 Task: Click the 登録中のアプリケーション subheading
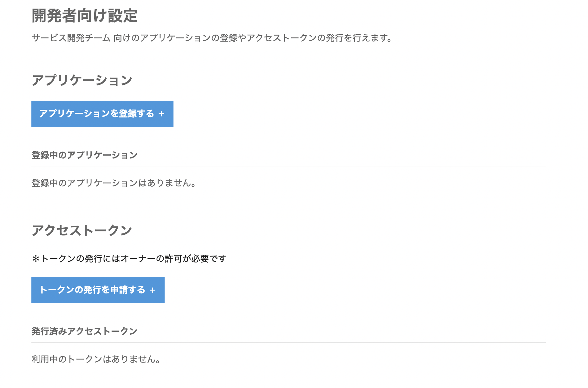coord(84,155)
